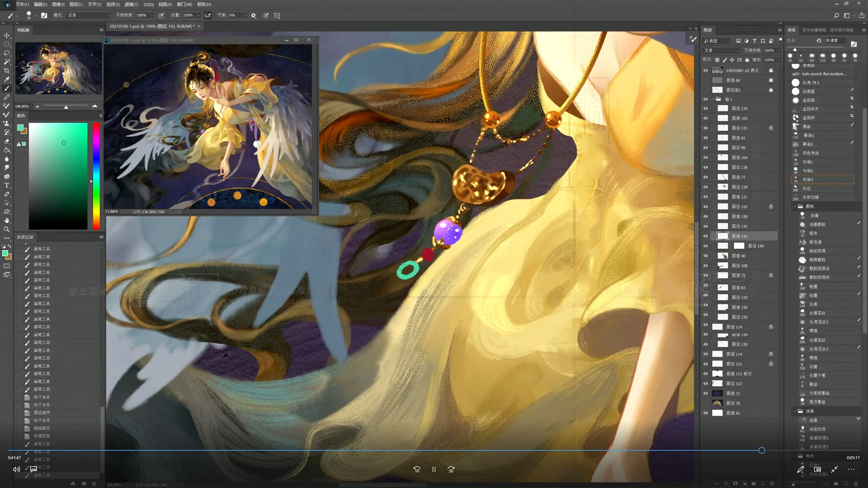Open layer filter 类型 dropdown

click(x=716, y=41)
